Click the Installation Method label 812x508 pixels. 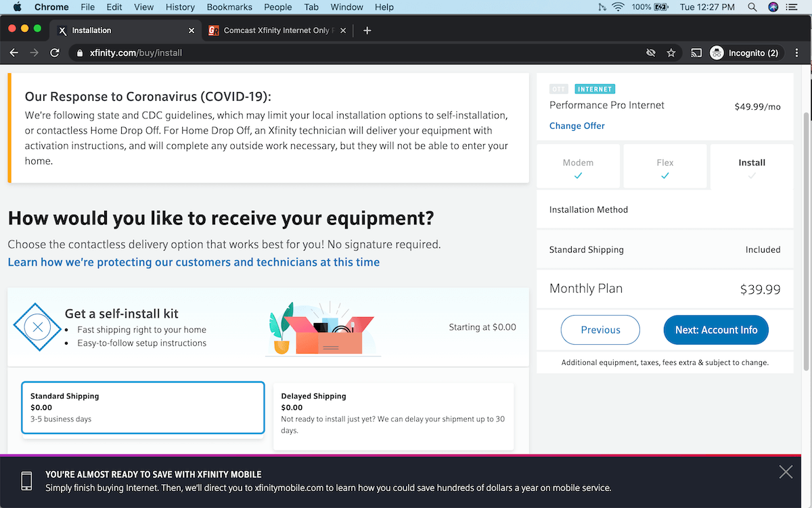[589, 210]
